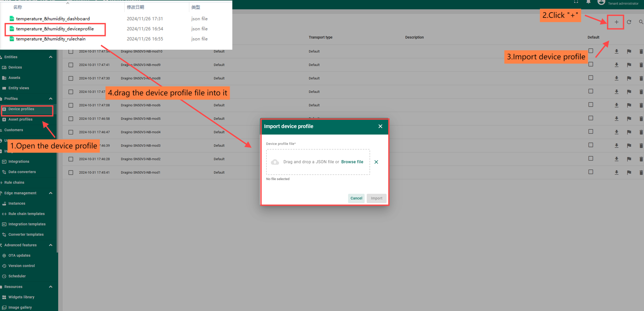Click the Browse file link
Viewport: 644px width, 311px height.
point(352,162)
